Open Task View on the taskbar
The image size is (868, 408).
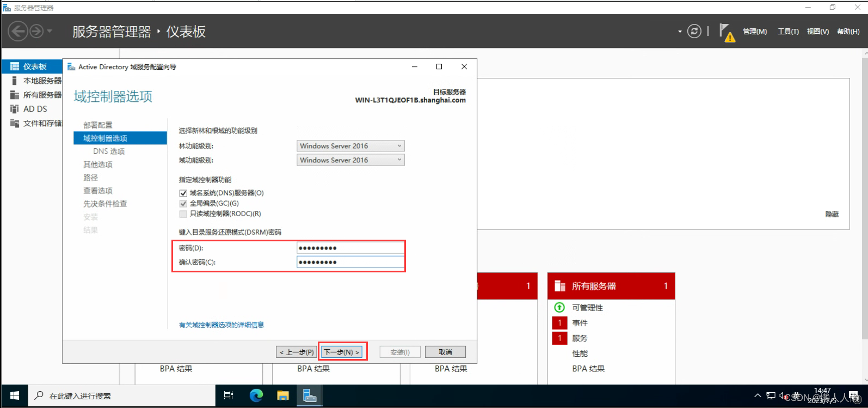(229, 396)
